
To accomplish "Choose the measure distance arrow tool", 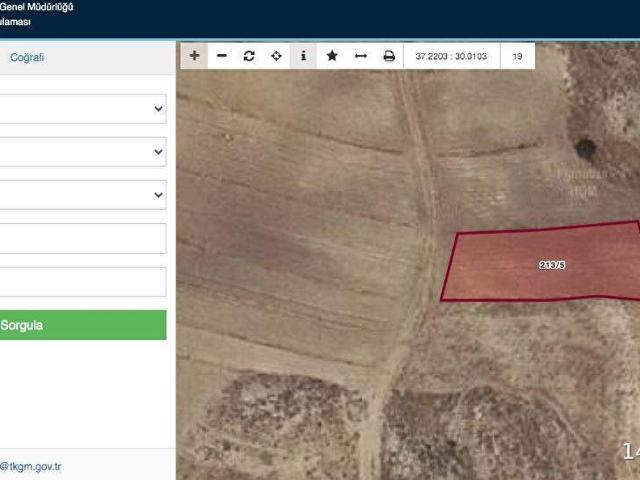I will (x=360, y=56).
